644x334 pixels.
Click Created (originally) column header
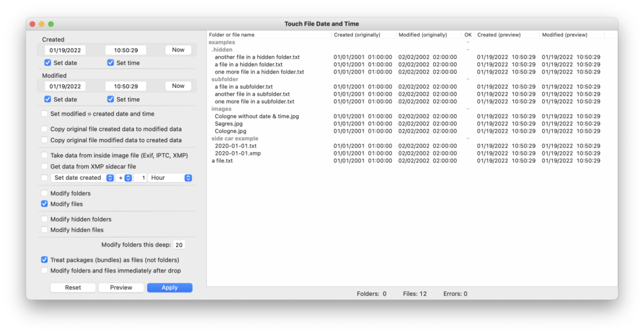pyautogui.click(x=363, y=35)
